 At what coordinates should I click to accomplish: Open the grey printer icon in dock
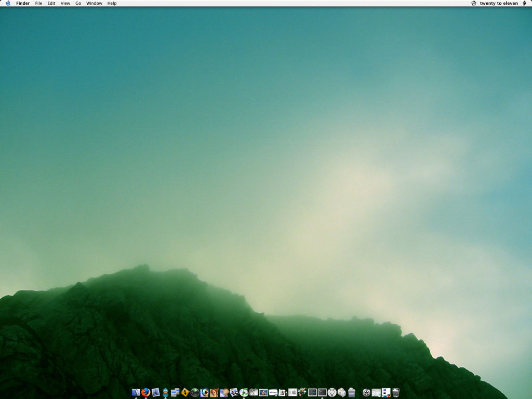pyautogui.click(x=352, y=393)
